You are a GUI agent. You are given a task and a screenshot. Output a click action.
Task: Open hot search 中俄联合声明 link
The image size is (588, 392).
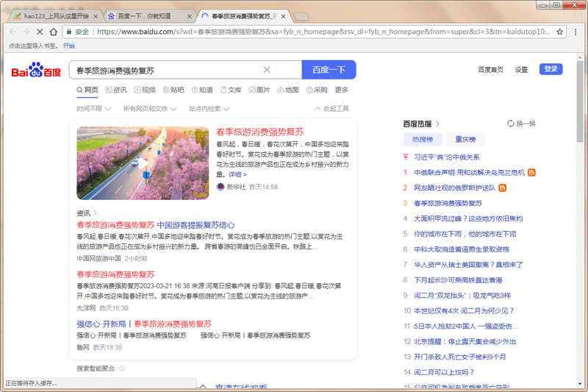pyautogui.click(x=464, y=172)
